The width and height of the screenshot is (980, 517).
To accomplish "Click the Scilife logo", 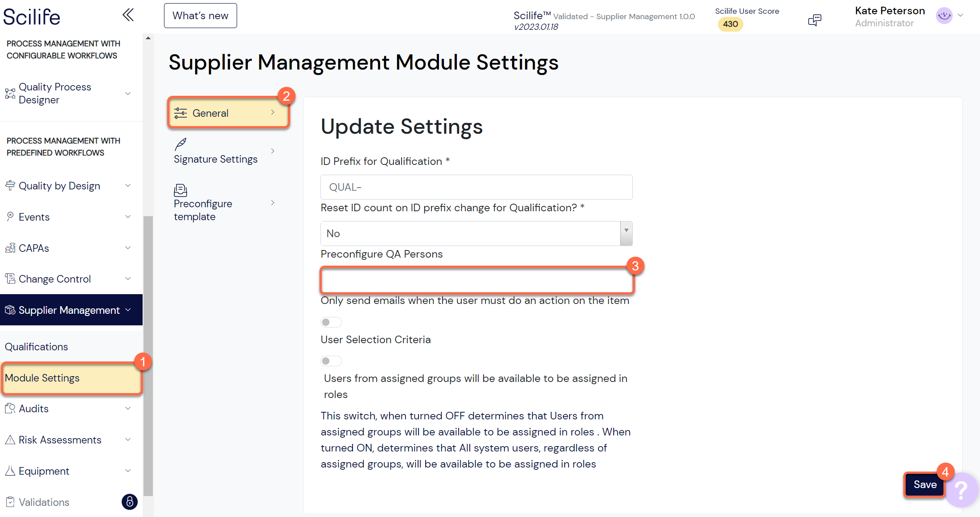I will pos(32,17).
